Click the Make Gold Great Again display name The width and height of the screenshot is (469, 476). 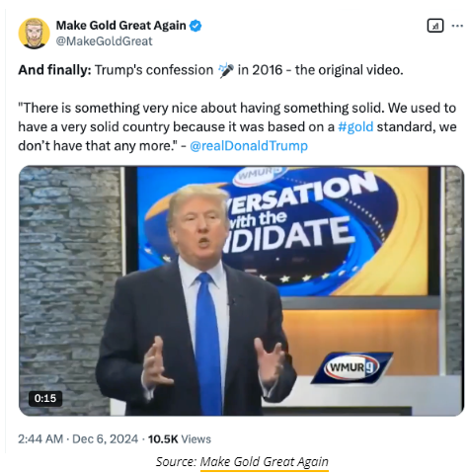pyautogui.click(x=120, y=26)
